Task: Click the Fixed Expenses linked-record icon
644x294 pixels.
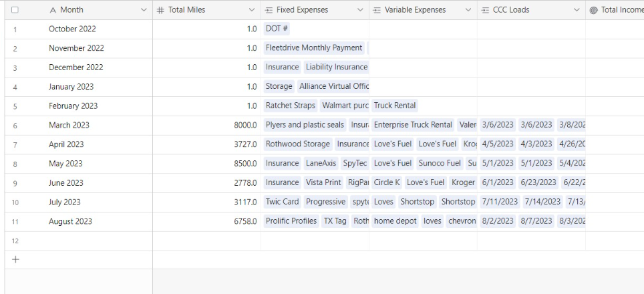Action: pyautogui.click(x=269, y=10)
